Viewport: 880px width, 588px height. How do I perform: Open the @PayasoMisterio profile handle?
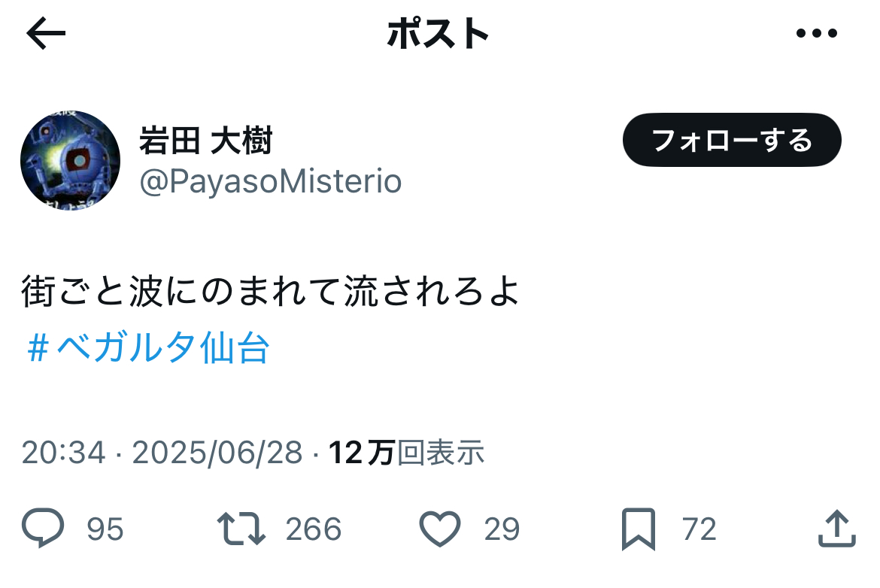(x=271, y=181)
